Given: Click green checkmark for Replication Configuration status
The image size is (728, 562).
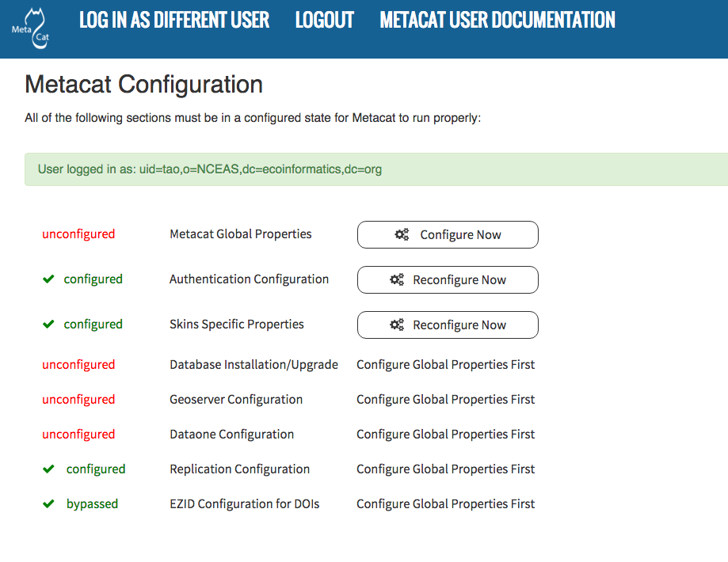Looking at the screenshot, I should 48,469.
